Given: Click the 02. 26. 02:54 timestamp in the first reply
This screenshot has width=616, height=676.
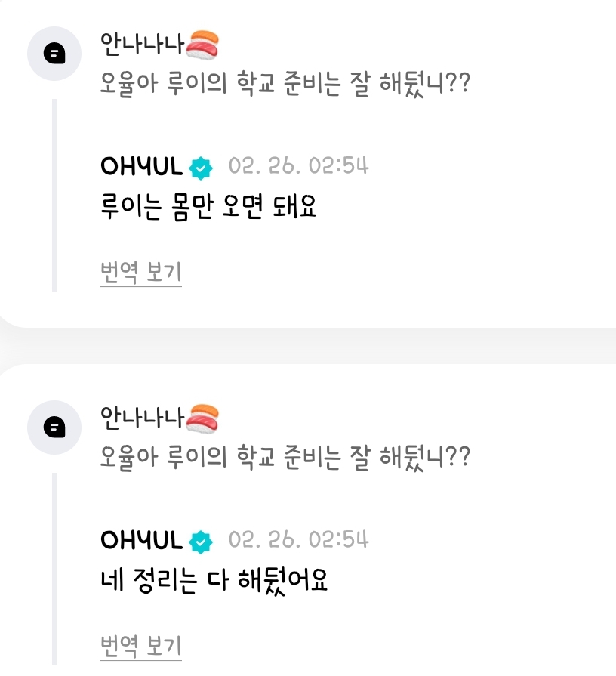Looking at the screenshot, I should (x=298, y=166).
